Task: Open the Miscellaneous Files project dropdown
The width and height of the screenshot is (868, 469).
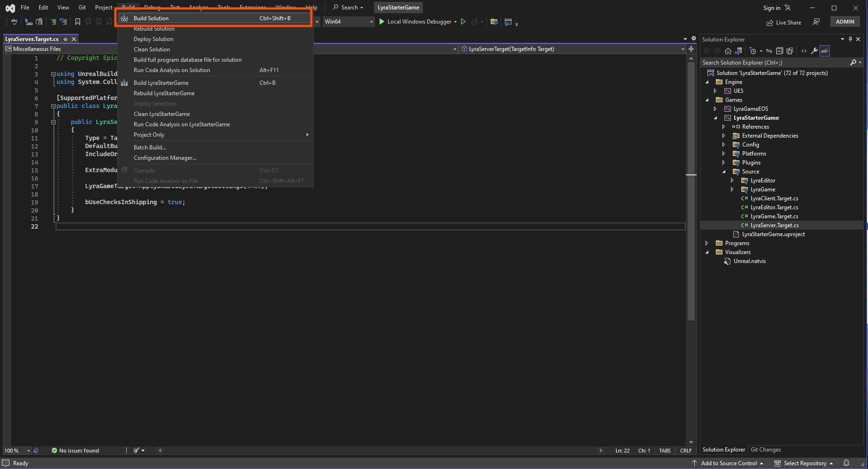Action: point(231,49)
